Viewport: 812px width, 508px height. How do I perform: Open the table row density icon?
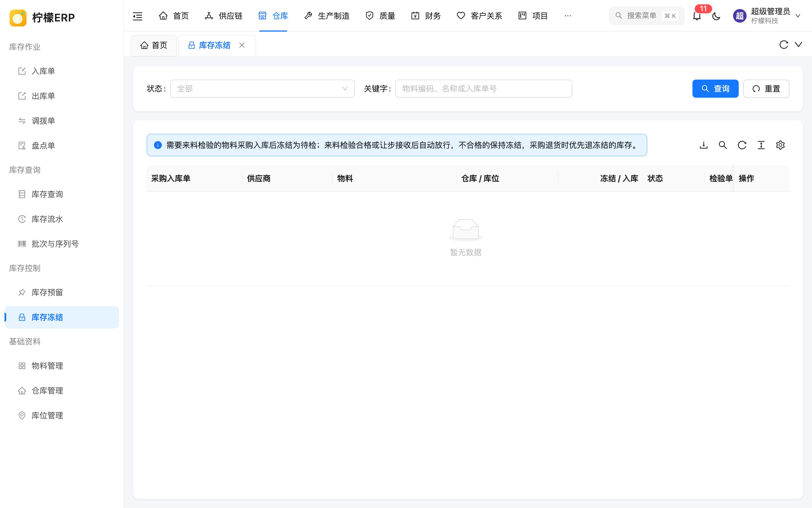coord(761,145)
